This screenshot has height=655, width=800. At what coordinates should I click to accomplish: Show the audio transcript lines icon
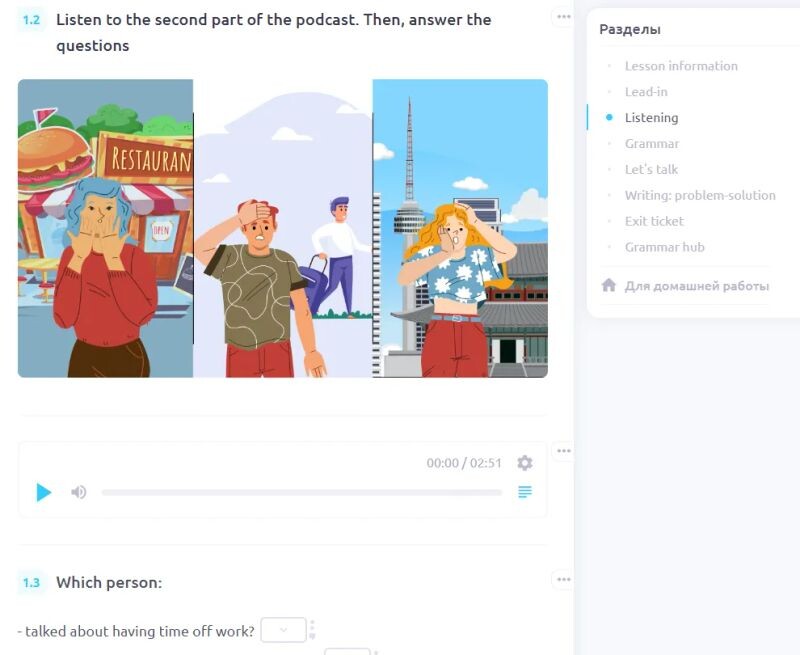525,492
